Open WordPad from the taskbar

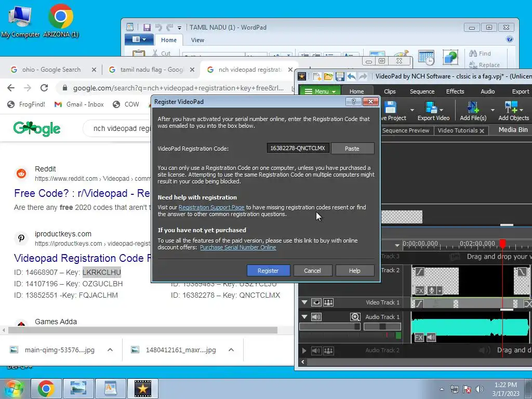click(x=110, y=389)
